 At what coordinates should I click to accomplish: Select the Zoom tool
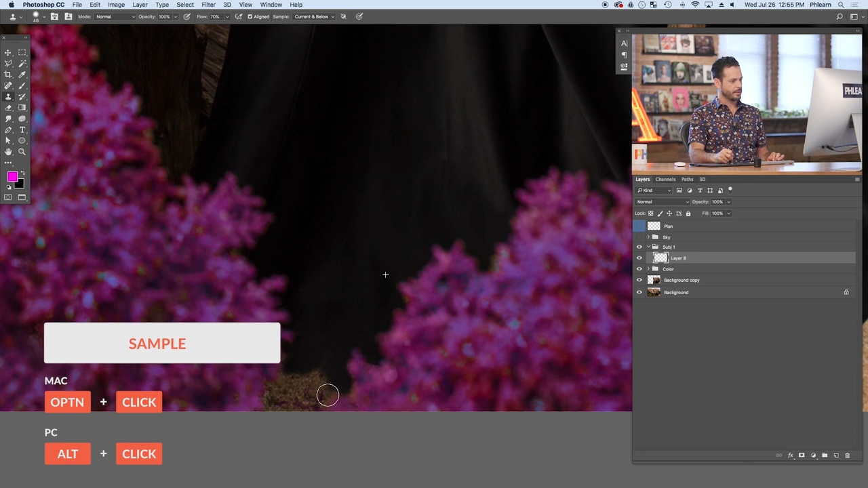pos(22,152)
